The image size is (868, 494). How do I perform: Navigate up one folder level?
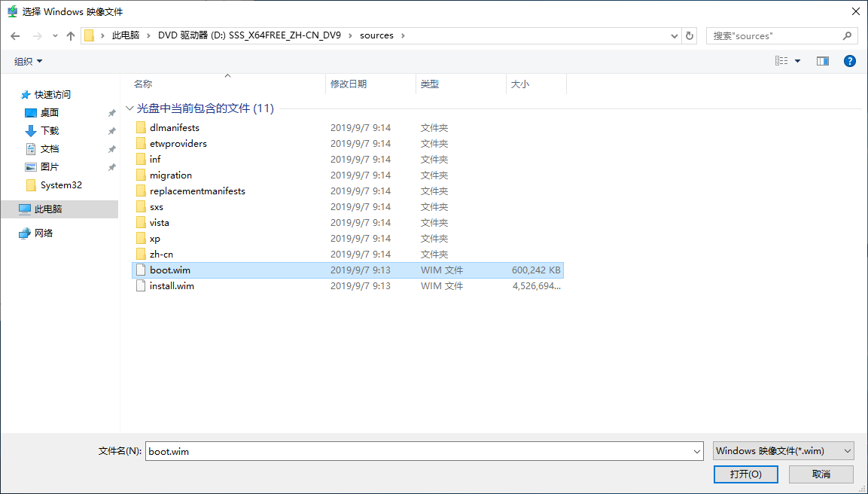pos(70,36)
